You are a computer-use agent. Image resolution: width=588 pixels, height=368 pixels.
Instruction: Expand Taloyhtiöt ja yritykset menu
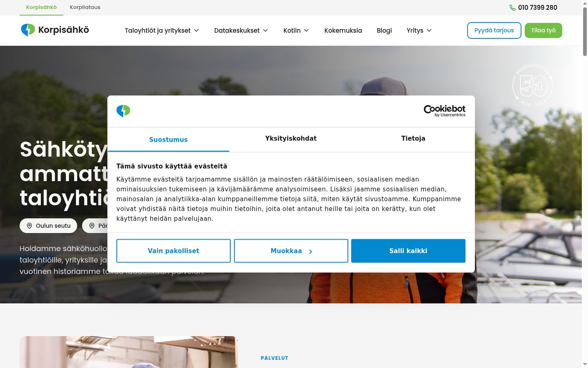162,30
